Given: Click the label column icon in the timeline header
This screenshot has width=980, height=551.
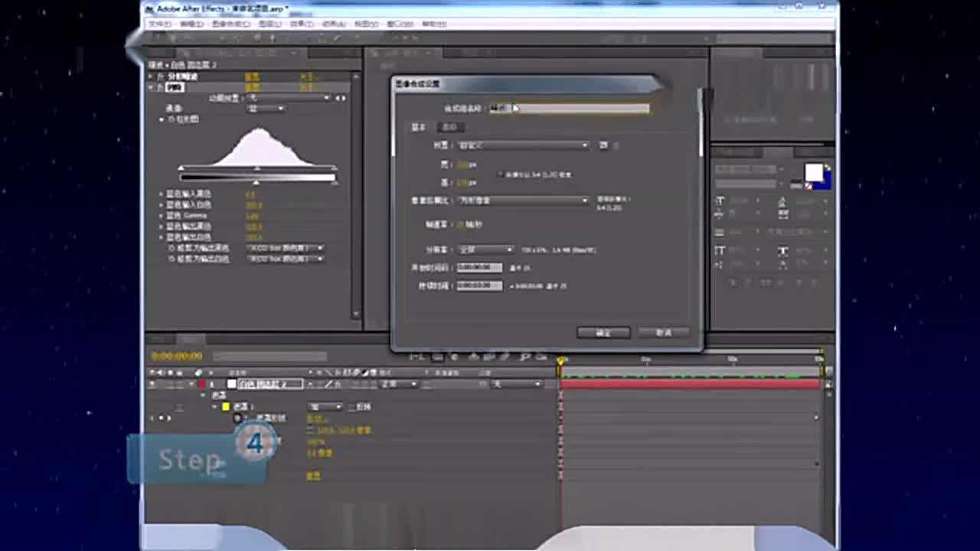Looking at the screenshot, I should point(198,373).
